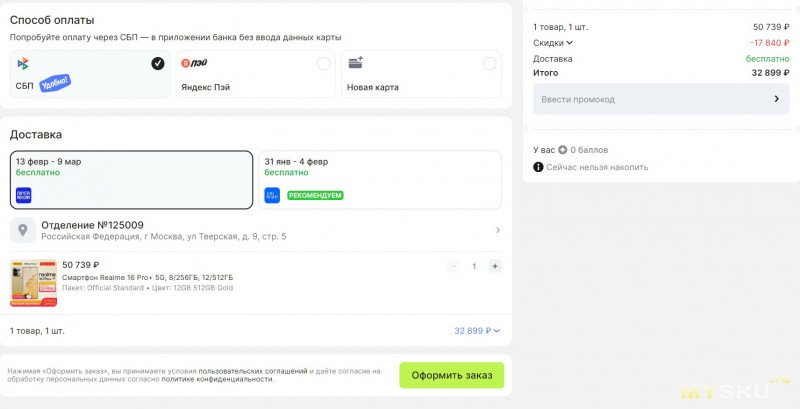Select Новая карта payment option
The height and width of the screenshot is (409, 800).
[421, 74]
